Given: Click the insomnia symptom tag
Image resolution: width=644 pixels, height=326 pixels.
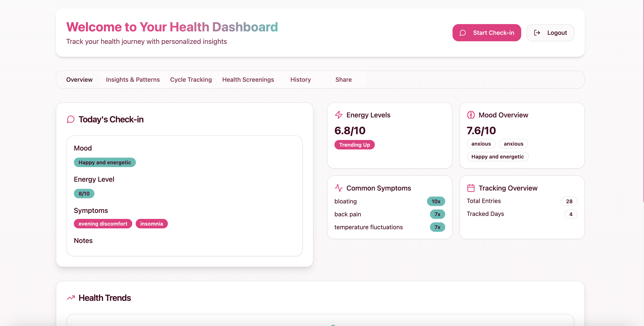Looking at the screenshot, I should tap(151, 224).
